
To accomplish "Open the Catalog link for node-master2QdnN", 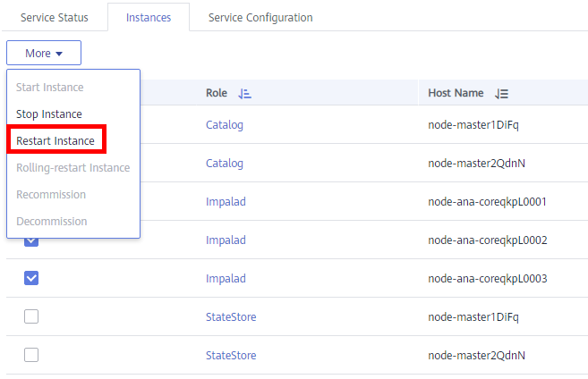I will click(225, 164).
